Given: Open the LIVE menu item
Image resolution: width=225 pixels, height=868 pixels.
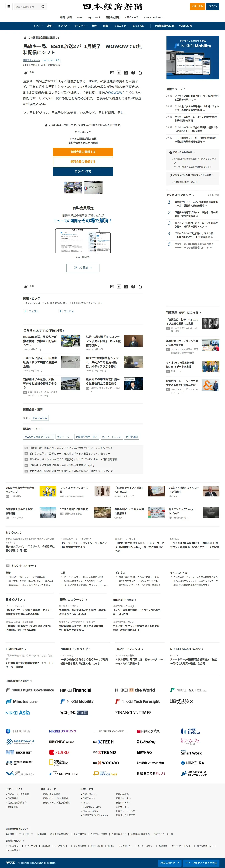Looking at the screenshot, I should tap(80, 17).
